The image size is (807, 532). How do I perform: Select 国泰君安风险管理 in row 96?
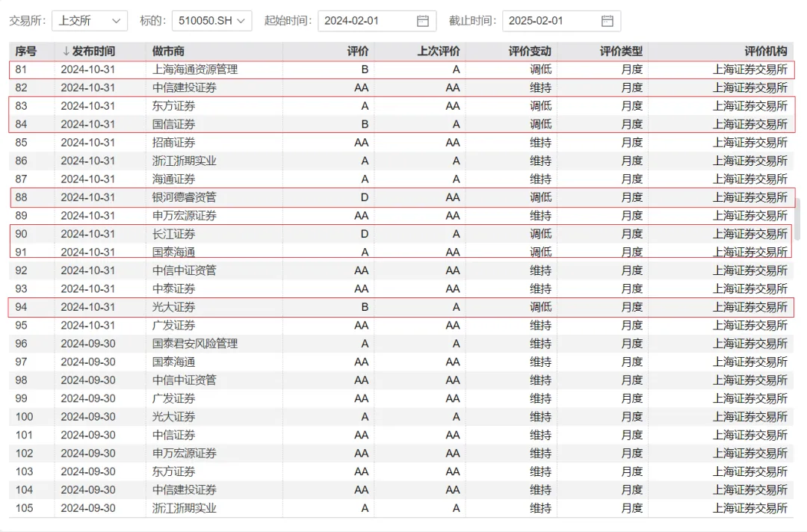tap(195, 344)
